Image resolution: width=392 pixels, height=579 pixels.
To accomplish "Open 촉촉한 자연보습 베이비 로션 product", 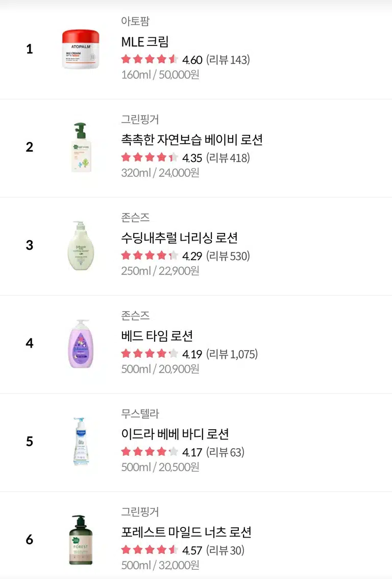I will [192, 140].
